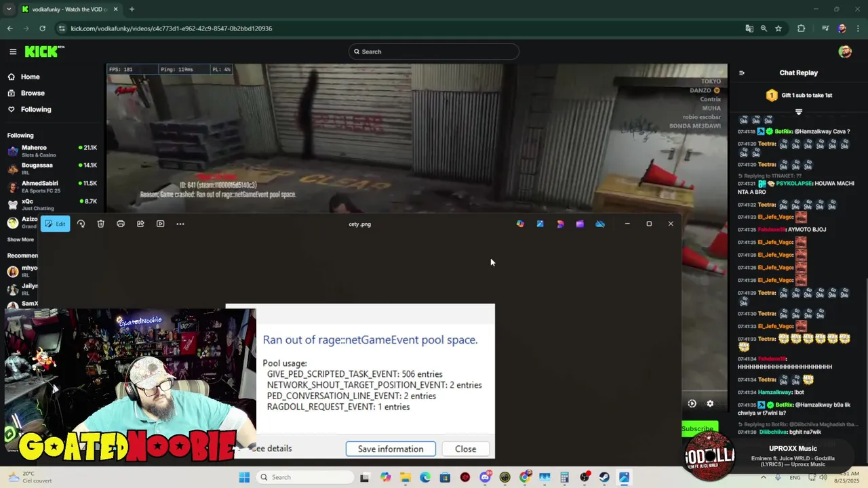Click Save information button in crash dialog
Viewport: 868px width, 488px height.
pyautogui.click(x=391, y=449)
